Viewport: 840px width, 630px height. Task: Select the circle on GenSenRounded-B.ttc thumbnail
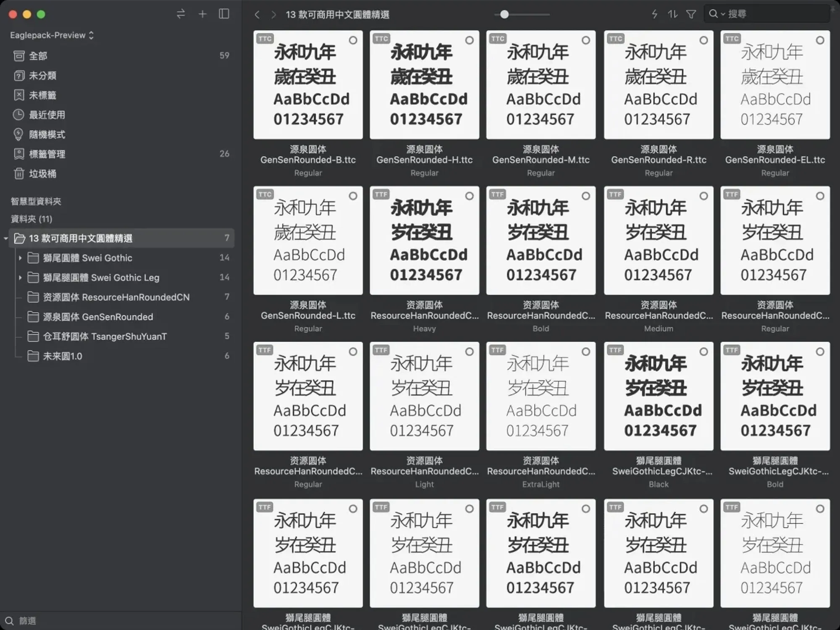353,40
